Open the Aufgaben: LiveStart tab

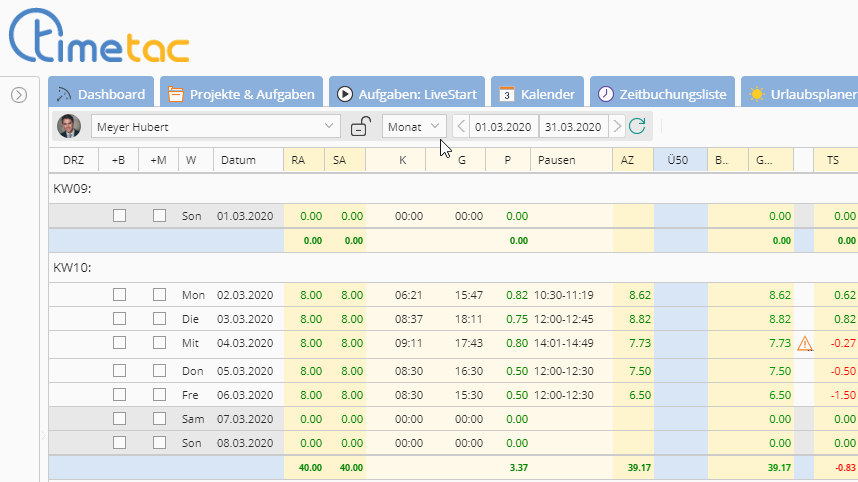[x=407, y=94]
